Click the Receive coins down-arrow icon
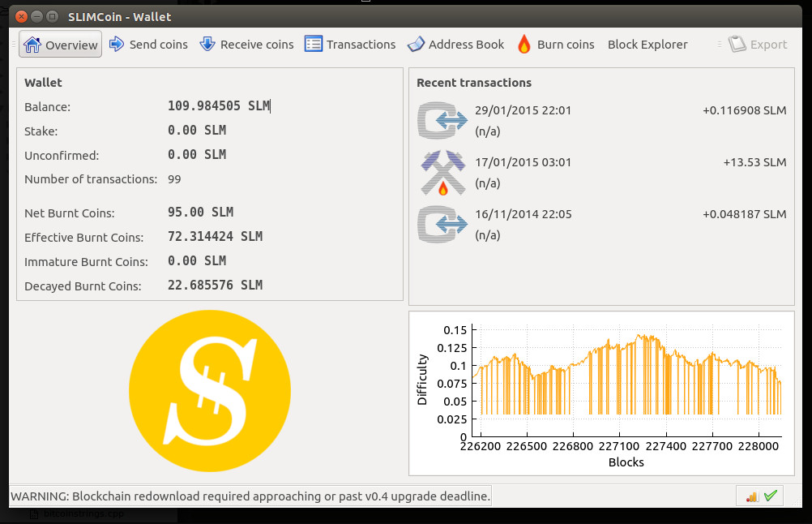Viewport: 812px width, 524px height. (207, 44)
